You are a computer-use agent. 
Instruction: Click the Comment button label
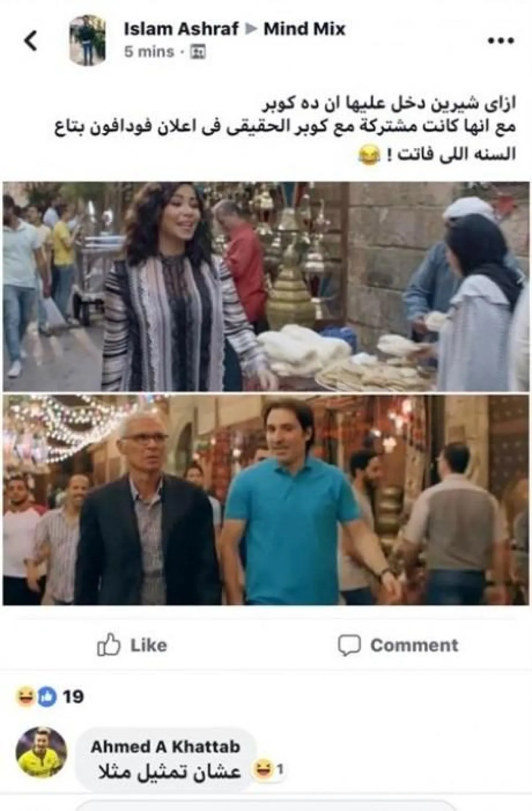pyautogui.click(x=414, y=645)
